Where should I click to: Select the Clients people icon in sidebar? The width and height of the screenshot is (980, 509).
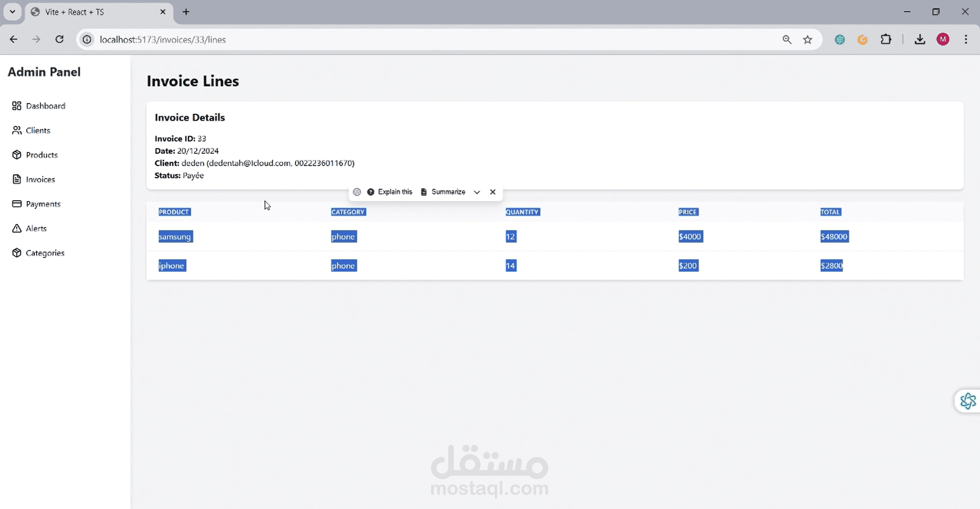coord(16,130)
